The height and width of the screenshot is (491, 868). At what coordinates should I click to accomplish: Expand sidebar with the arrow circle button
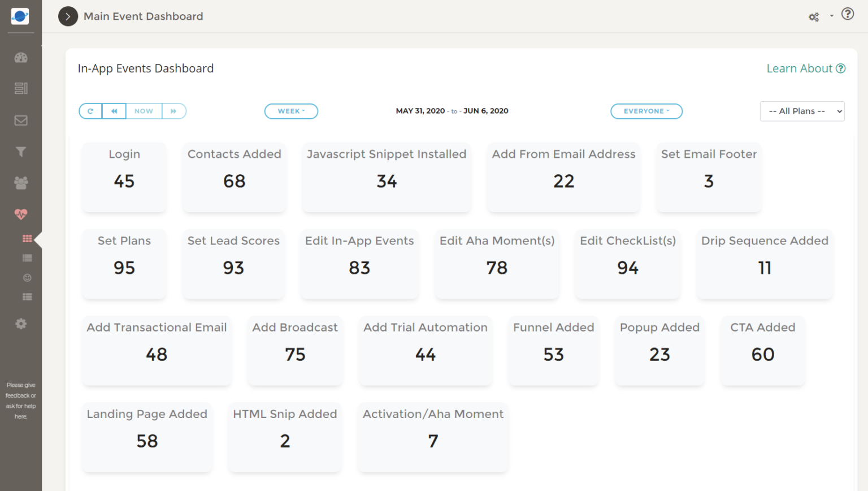click(68, 16)
